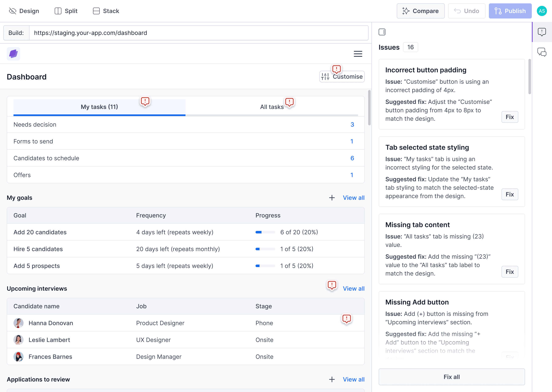The width and height of the screenshot is (552, 392).
Task: Click the Compare button
Action: pos(420,11)
